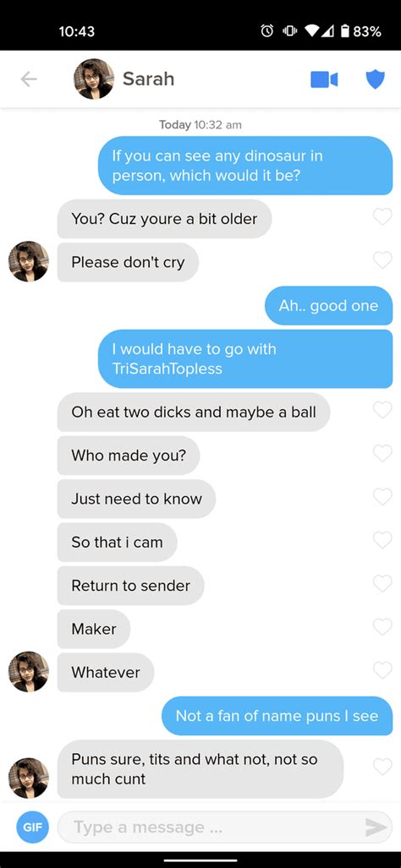Tap the battery indicator in status bar
Image resolution: width=401 pixels, height=868 pixels.
click(x=344, y=31)
